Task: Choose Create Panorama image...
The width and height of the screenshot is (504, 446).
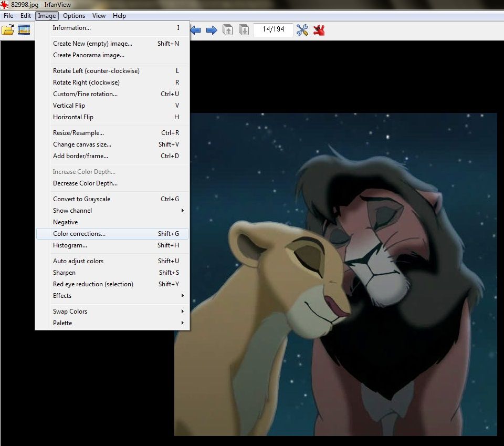Action: (112, 55)
